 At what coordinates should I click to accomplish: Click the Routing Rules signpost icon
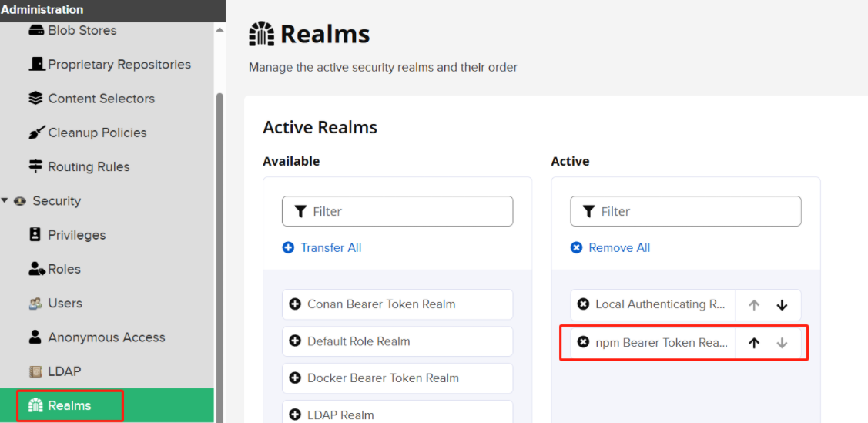(x=35, y=166)
